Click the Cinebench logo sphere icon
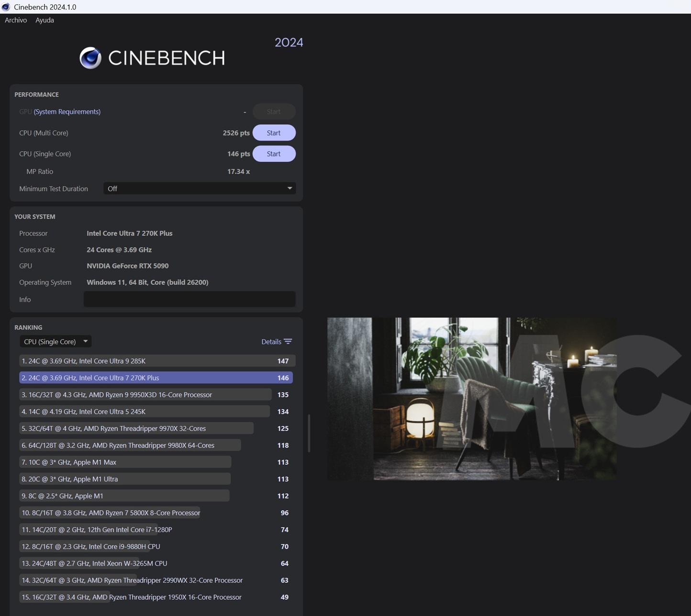Screen dimensions: 691x616 pos(90,58)
